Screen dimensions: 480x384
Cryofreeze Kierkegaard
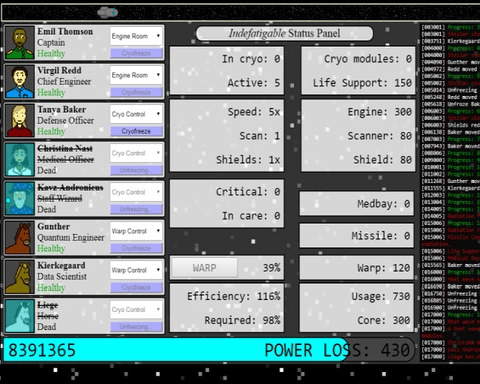pos(136,287)
